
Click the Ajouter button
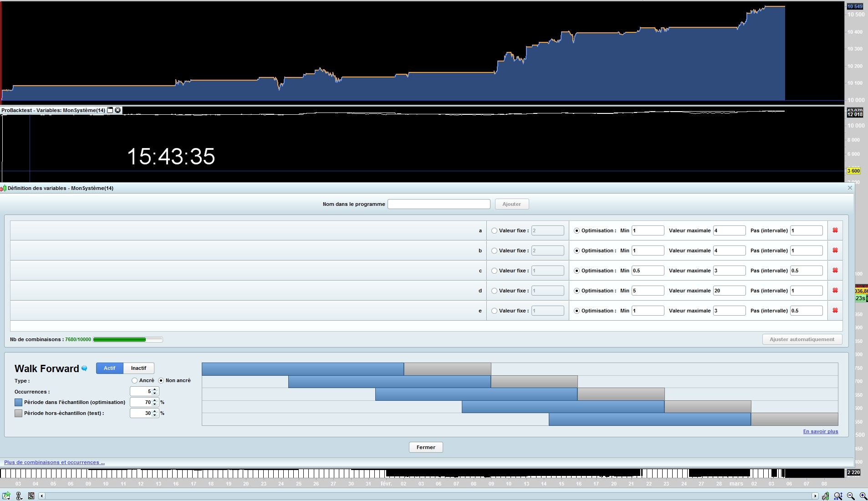coord(512,204)
